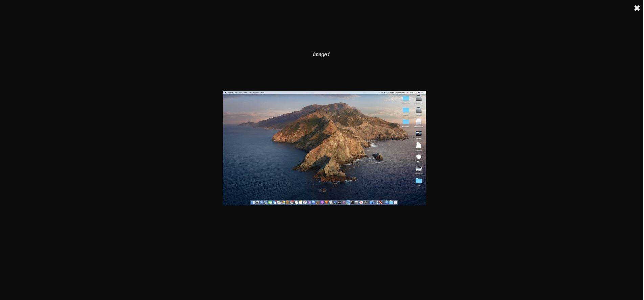Screen dimensions: 644x300
Task: Open the Wi-Fi status menu
Action: (x=382, y=93)
